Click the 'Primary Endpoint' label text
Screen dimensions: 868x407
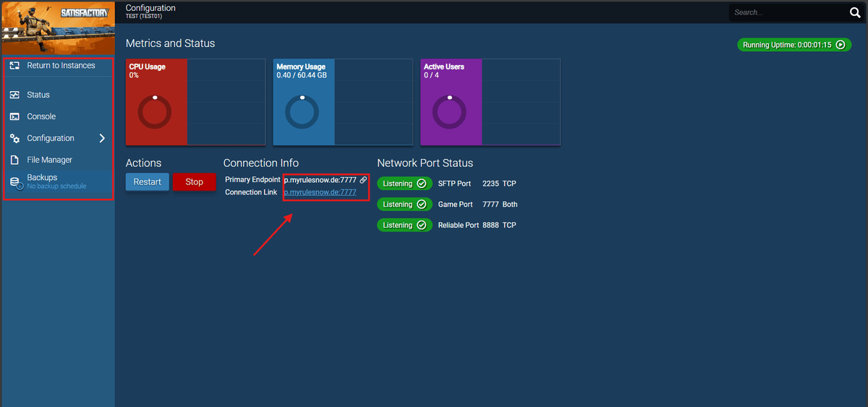pyautogui.click(x=252, y=180)
